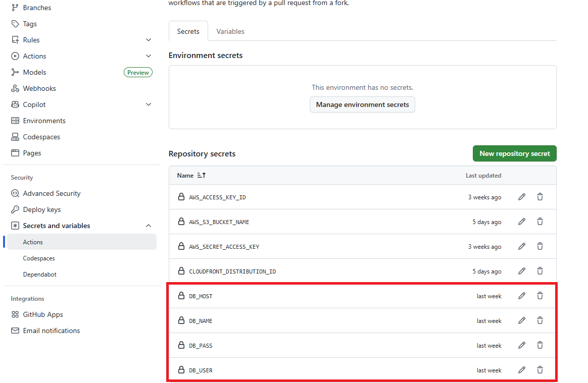Edit the DB_HOST secret with pencil icon

click(522, 296)
